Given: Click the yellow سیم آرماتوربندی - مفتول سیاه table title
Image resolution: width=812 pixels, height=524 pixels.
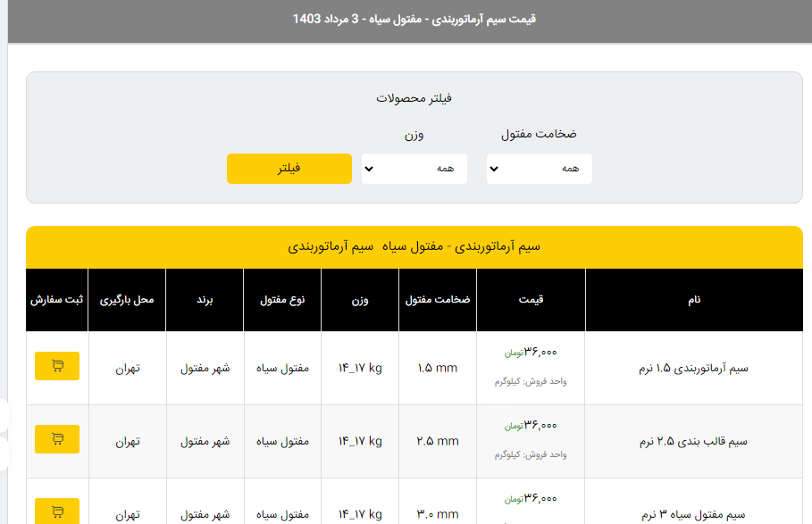Looking at the screenshot, I should (414, 246).
